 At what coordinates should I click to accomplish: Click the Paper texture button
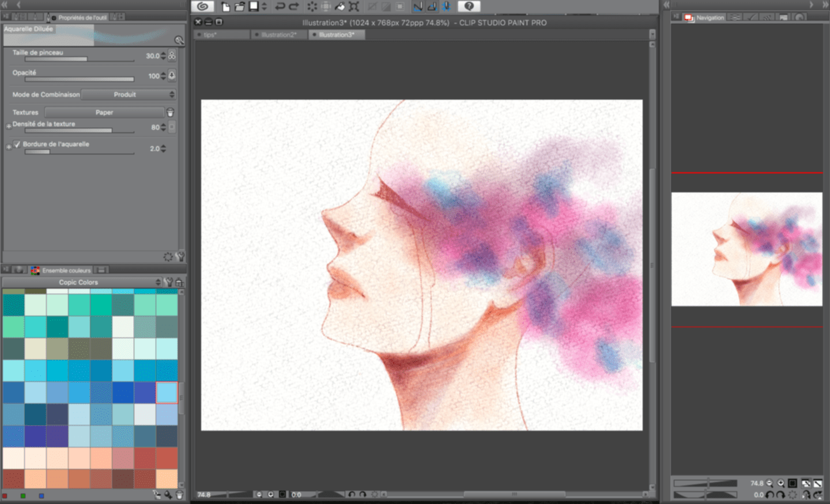tap(104, 112)
